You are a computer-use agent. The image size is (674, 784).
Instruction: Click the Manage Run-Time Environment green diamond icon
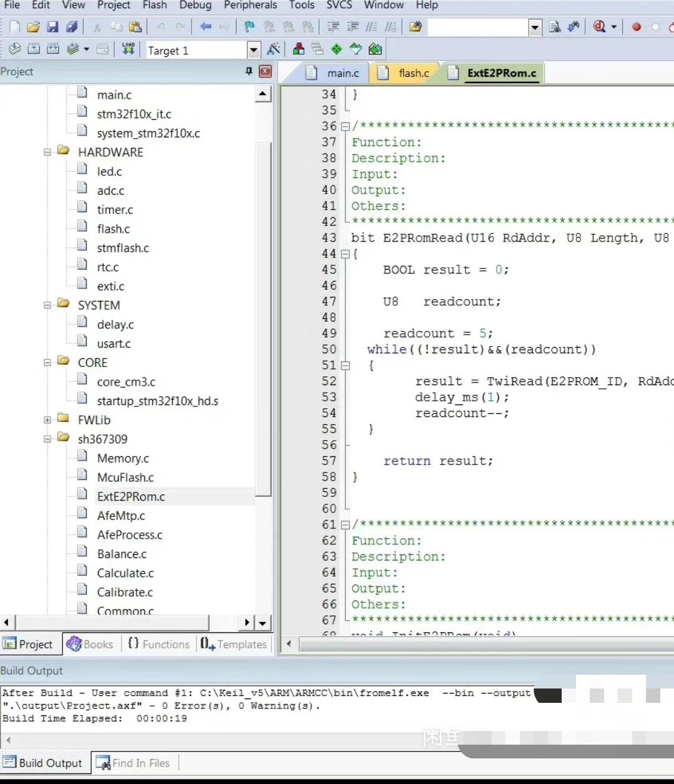pyautogui.click(x=336, y=49)
